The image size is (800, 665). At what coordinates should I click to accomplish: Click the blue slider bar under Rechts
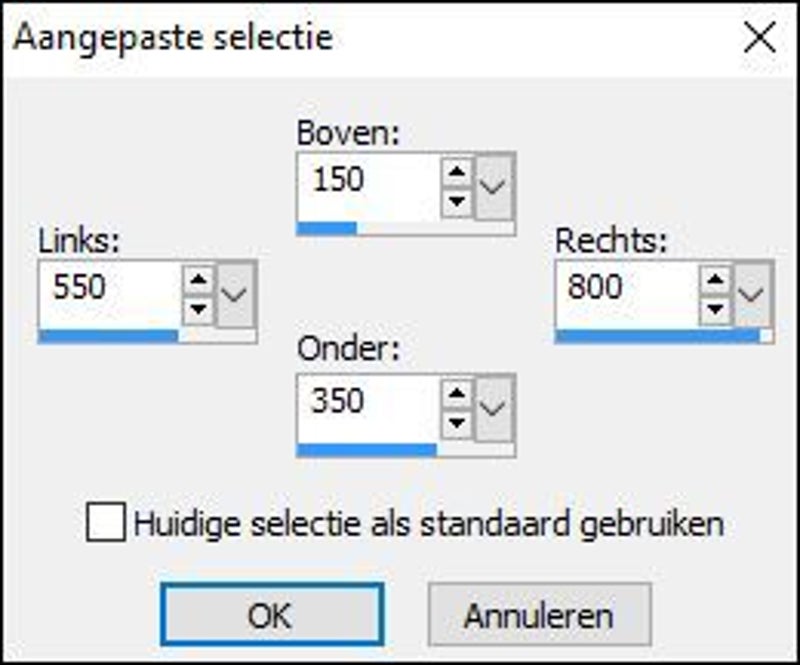pyautogui.click(x=657, y=336)
